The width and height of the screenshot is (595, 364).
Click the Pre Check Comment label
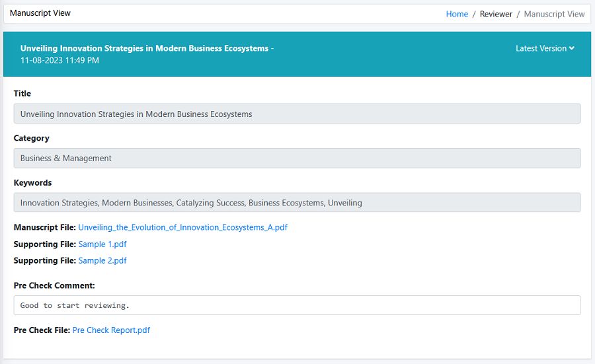tap(54, 285)
